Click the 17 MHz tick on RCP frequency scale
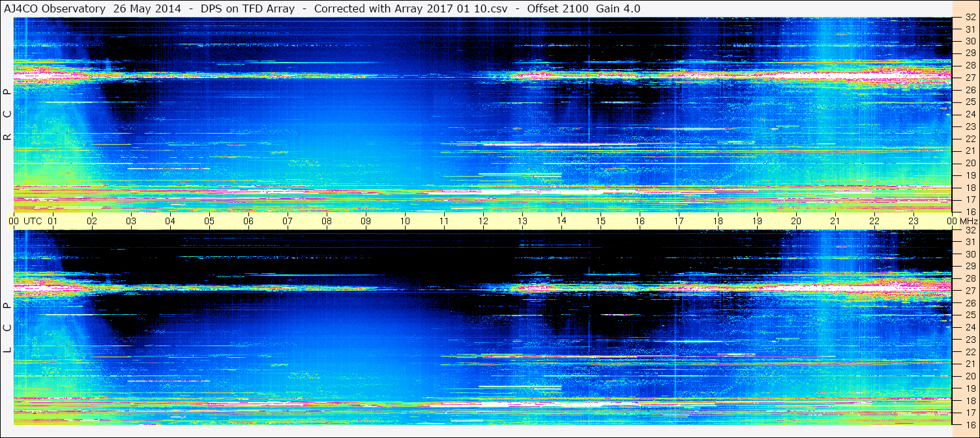 [x=970, y=199]
